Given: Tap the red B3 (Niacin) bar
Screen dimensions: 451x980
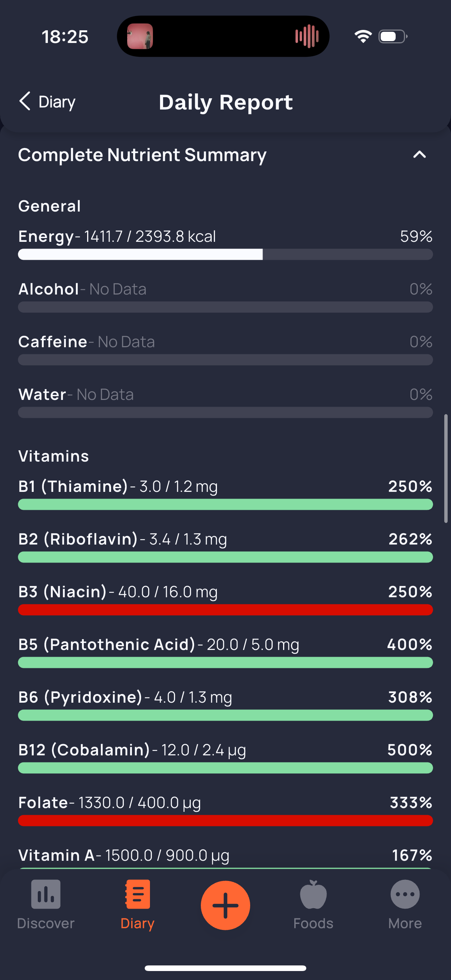Looking at the screenshot, I should point(225,610).
